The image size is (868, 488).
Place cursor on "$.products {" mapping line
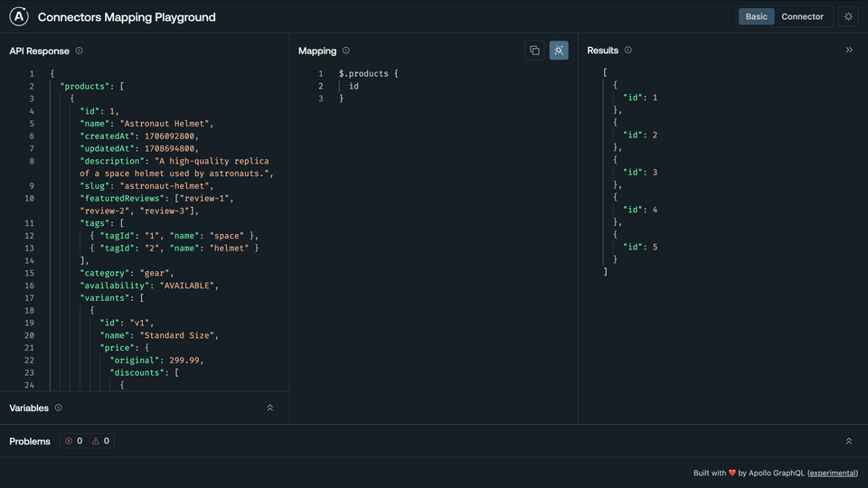368,73
